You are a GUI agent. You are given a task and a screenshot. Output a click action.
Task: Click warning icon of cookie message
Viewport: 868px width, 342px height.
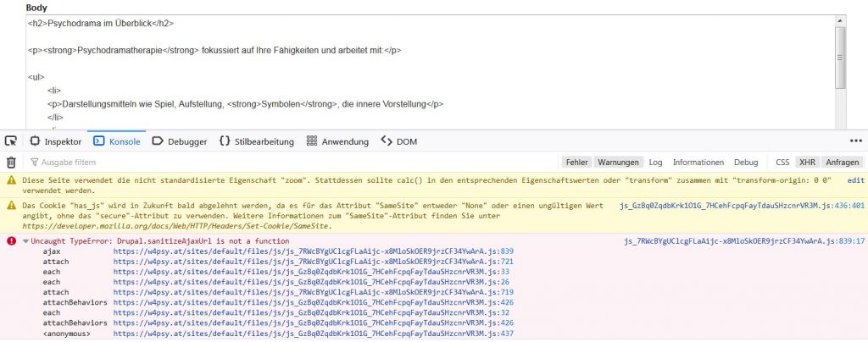point(11,206)
